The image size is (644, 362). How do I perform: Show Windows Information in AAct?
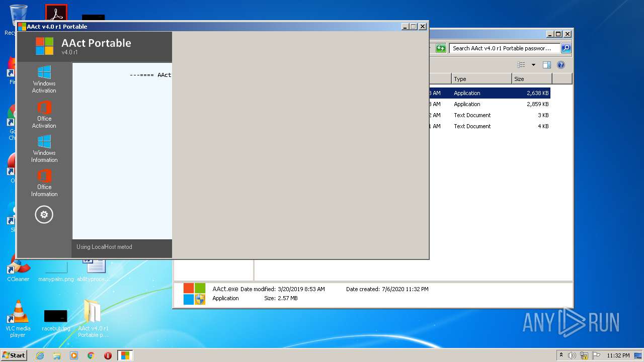tap(44, 149)
